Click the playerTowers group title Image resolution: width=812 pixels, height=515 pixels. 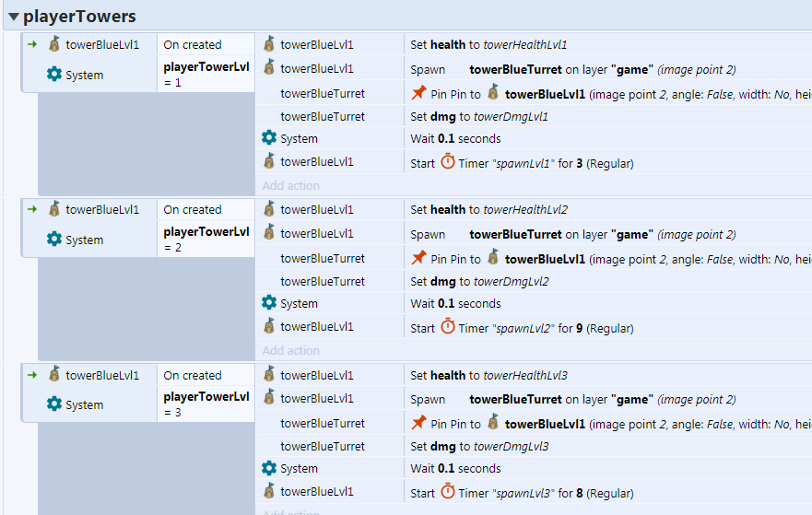[x=79, y=16]
